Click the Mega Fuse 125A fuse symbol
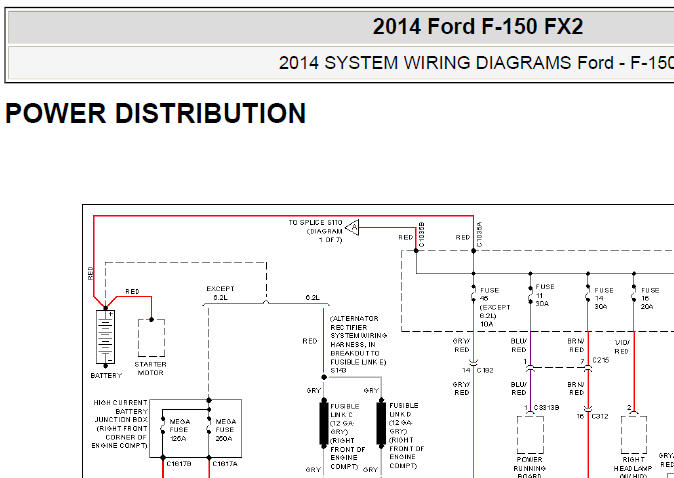Image resolution: width=674 pixels, height=478 pixels. 163,426
